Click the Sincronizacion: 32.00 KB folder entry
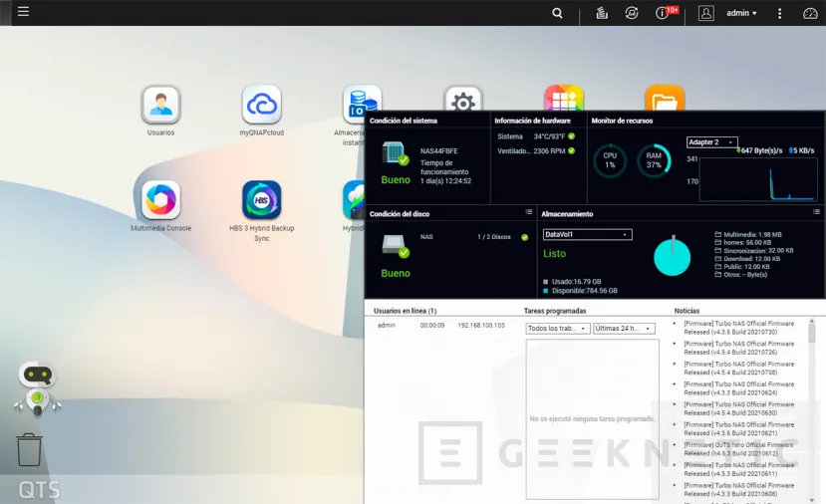Viewport: 826px width, 504px height. pyautogui.click(x=754, y=251)
